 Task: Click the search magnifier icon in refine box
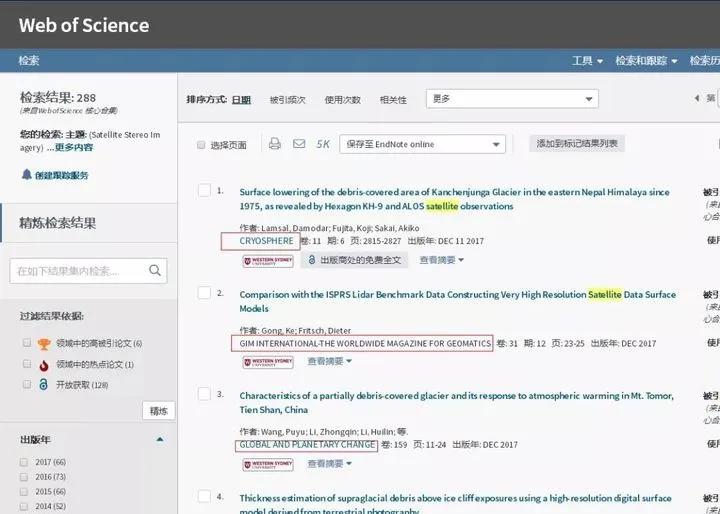click(x=155, y=270)
